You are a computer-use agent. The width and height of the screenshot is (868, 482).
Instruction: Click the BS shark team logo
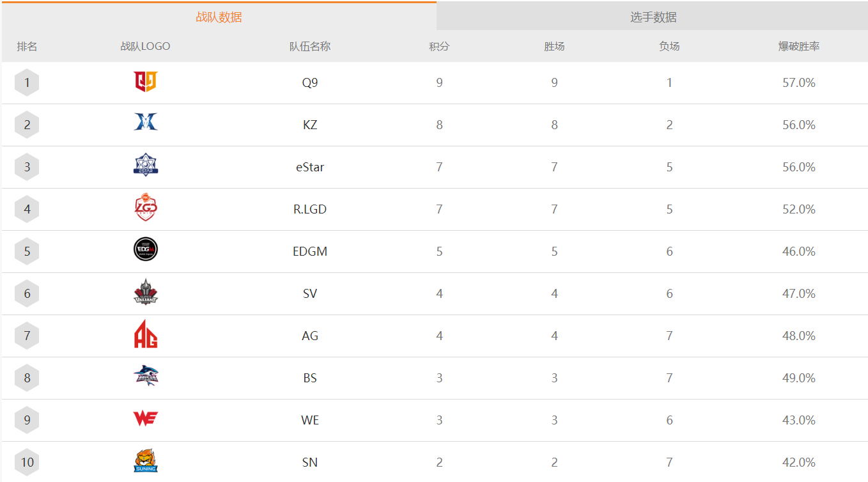[145, 376]
